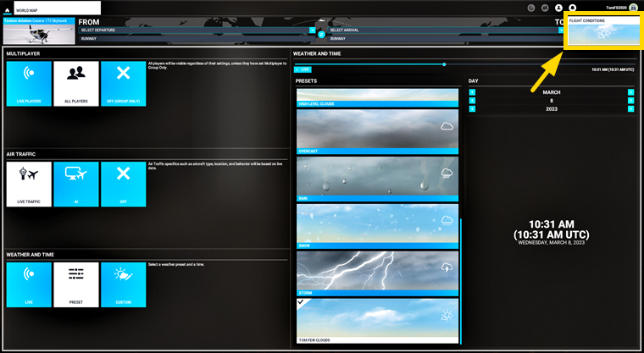644x353 pixels.
Task: Click the rain cloud icon on Rain preset
Action: pos(447,174)
